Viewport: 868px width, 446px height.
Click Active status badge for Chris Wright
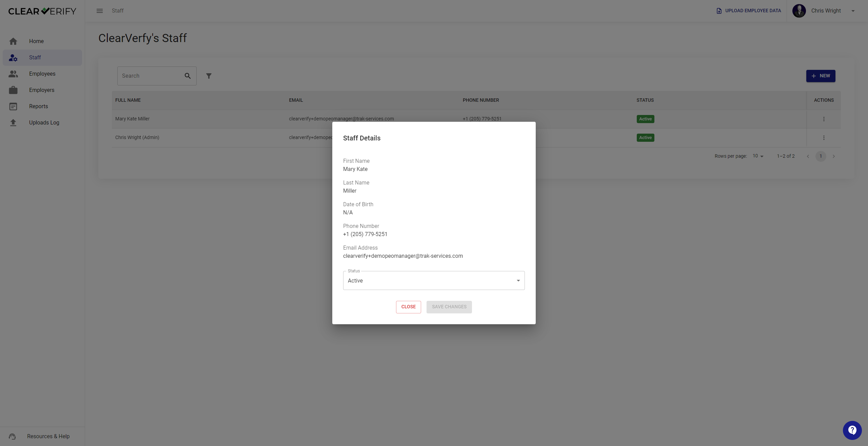pos(646,138)
